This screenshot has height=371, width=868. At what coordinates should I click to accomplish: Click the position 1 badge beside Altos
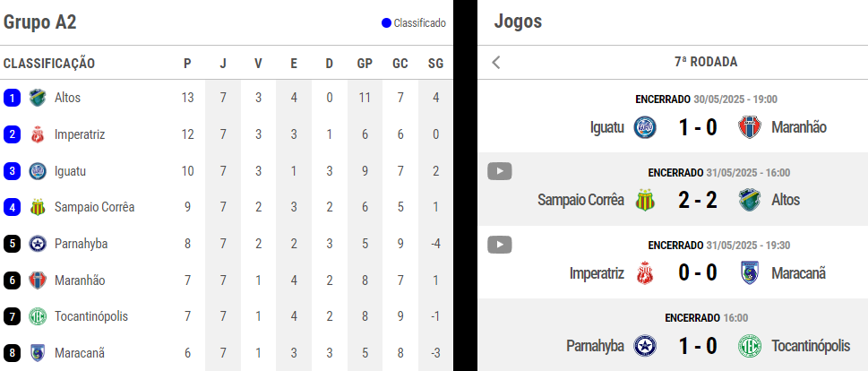pyautogui.click(x=13, y=98)
